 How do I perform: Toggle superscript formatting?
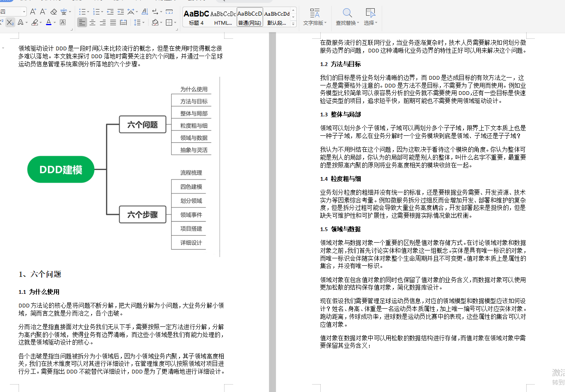(x=2, y=21)
